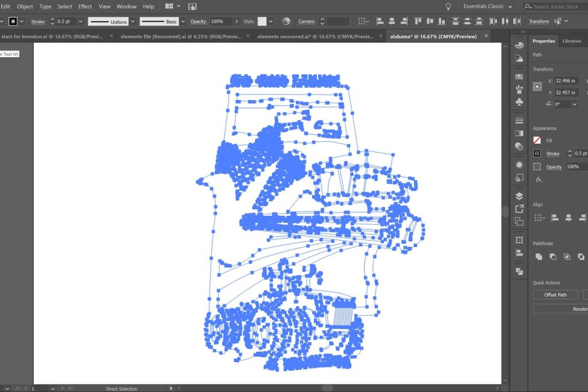Viewport: 588px width, 392px height.
Task: Open the Basic brush definition dropdown
Action: coord(184,21)
